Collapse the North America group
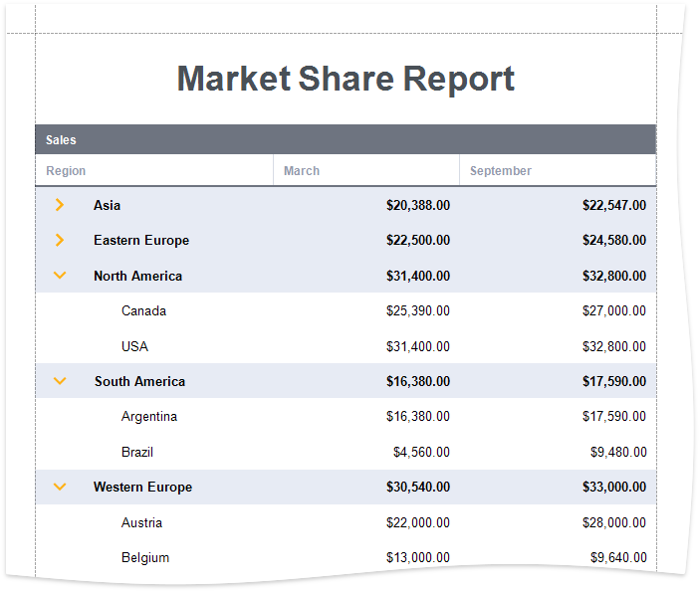 click(x=60, y=276)
